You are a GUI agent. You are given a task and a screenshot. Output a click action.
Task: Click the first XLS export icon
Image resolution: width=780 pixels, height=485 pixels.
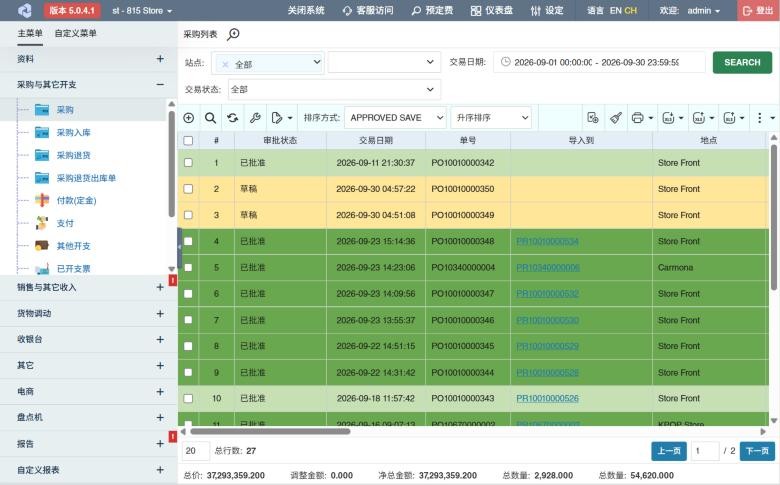668,118
